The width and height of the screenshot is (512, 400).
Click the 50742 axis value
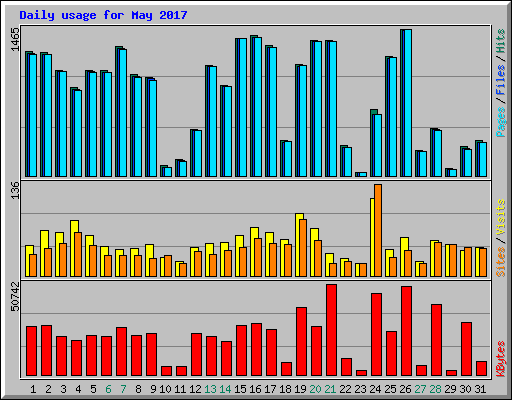click(x=15, y=296)
